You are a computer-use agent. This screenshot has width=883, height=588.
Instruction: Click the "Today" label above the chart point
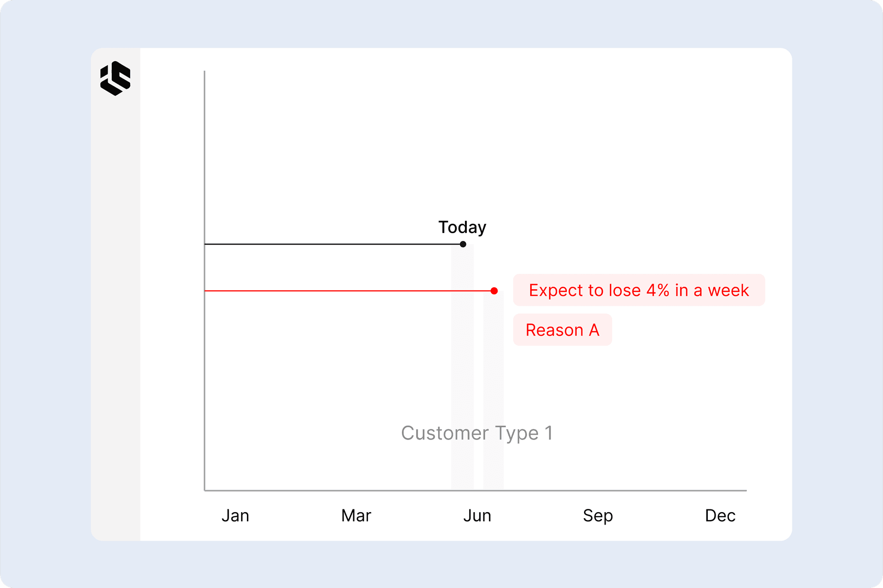coord(462,227)
